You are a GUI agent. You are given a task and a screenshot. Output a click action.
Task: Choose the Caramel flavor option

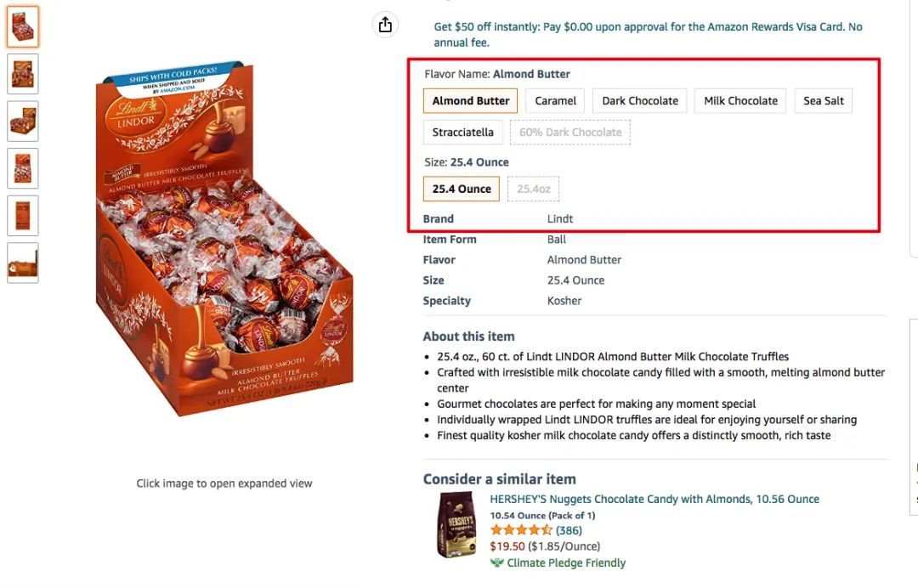click(x=555, y=100)
